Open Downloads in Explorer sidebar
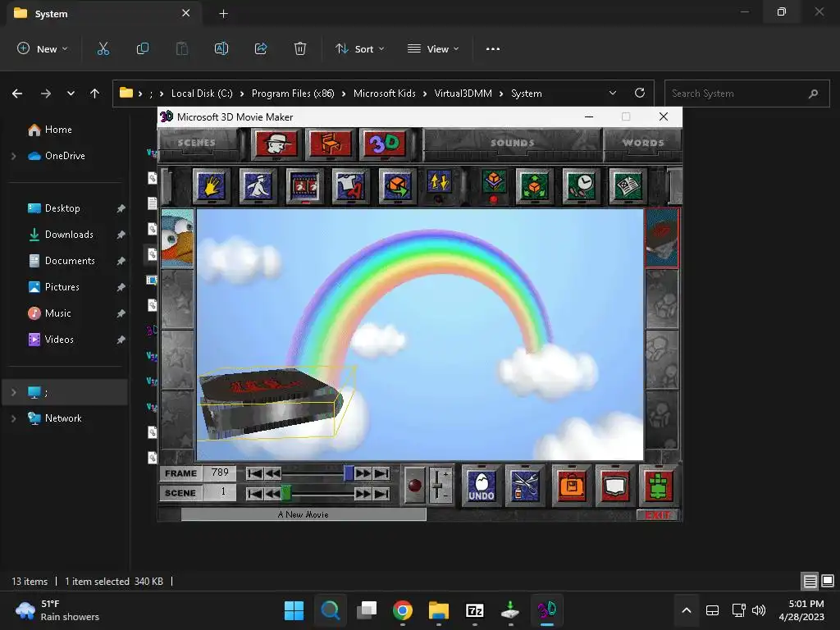The width and height of the screenshot is (840, 630). point(69,235)
